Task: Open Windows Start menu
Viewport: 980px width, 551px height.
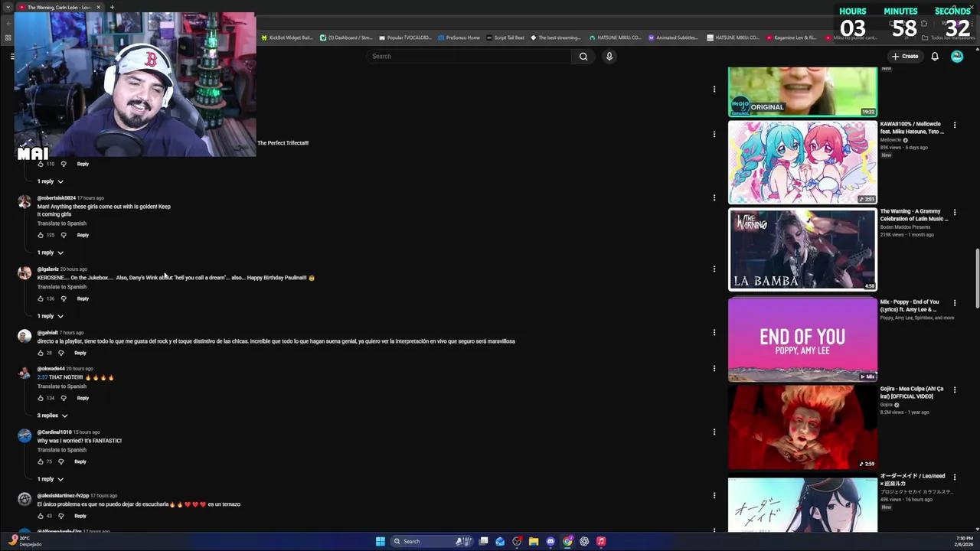Action: (x=380, y=541)
